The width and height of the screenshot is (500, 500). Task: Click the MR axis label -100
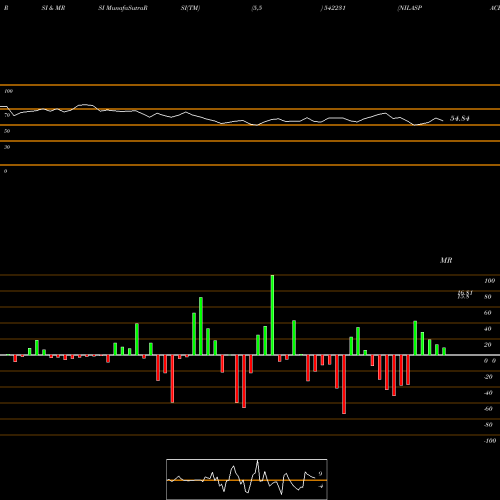(490, 441)
